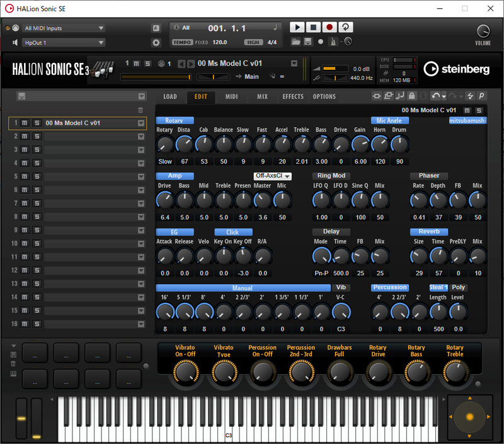Open the Off-AxsCl mic type dropdown
504x444 pixels.
point(273,176)
